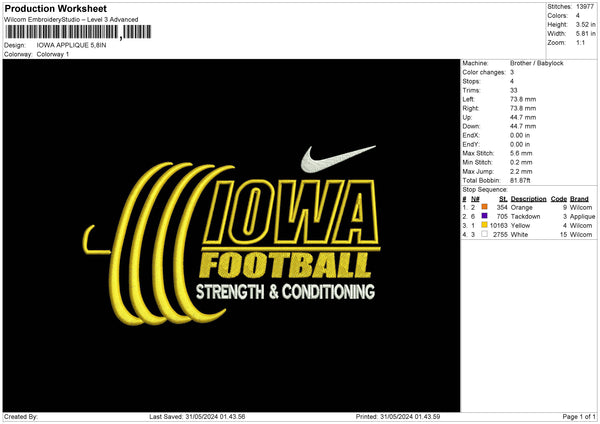The image size is (600, 424).
Task: Click the worksheet barcode
Action: coord(78,32)
